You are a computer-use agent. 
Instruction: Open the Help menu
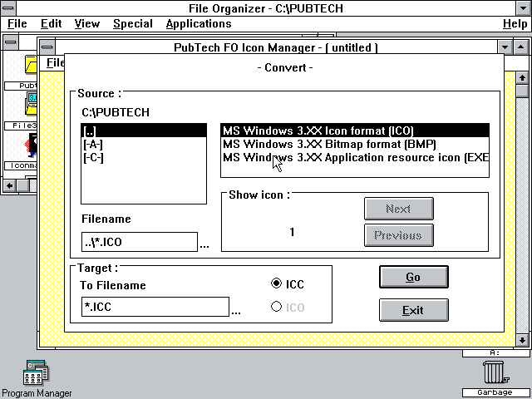click(515, 24)
